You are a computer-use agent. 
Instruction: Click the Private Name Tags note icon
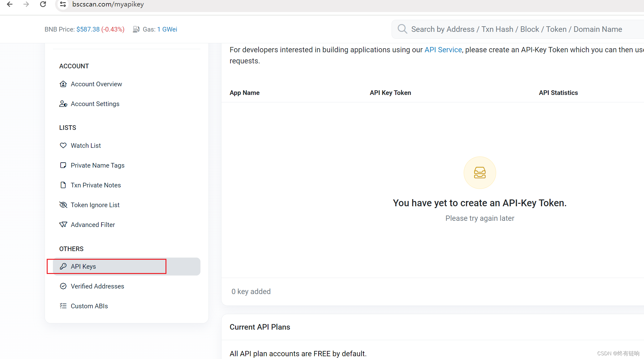63,165
